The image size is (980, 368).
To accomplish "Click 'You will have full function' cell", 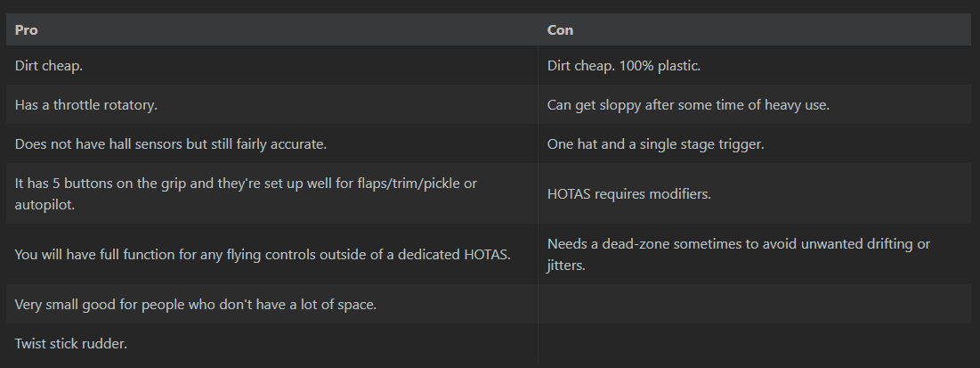I will click(x=271, y=254).
